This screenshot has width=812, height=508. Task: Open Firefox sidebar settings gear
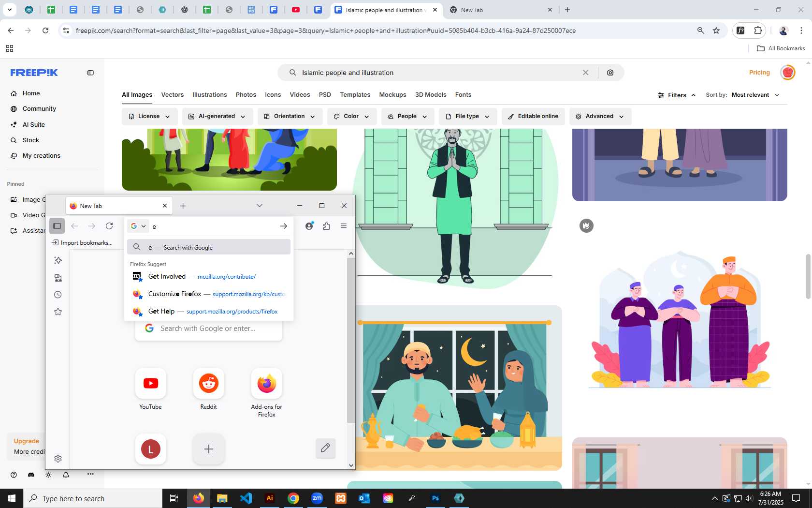pos(58,459)
